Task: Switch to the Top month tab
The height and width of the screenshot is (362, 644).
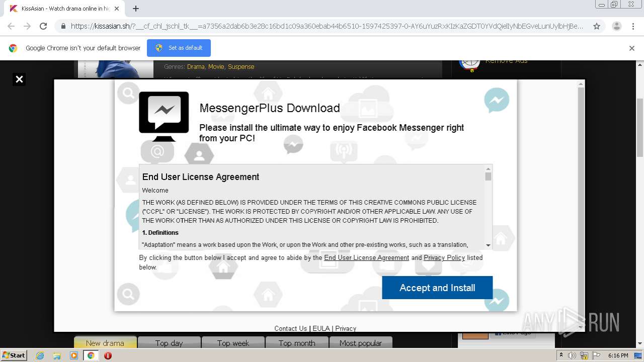Action: tap(297, 343)
